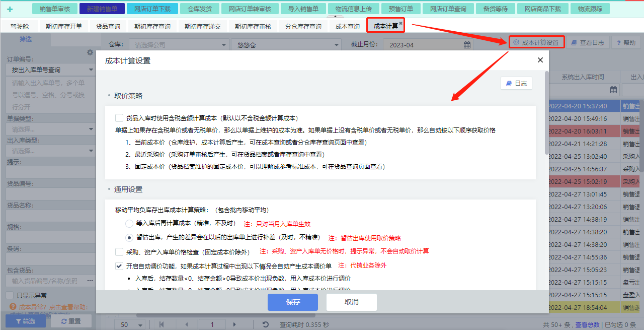Image resolution: width=644 pixels, height=330 pixels.
Task: Toggle 采购、资产入库单价格检查 checkbox
Action: coord(119,251)
